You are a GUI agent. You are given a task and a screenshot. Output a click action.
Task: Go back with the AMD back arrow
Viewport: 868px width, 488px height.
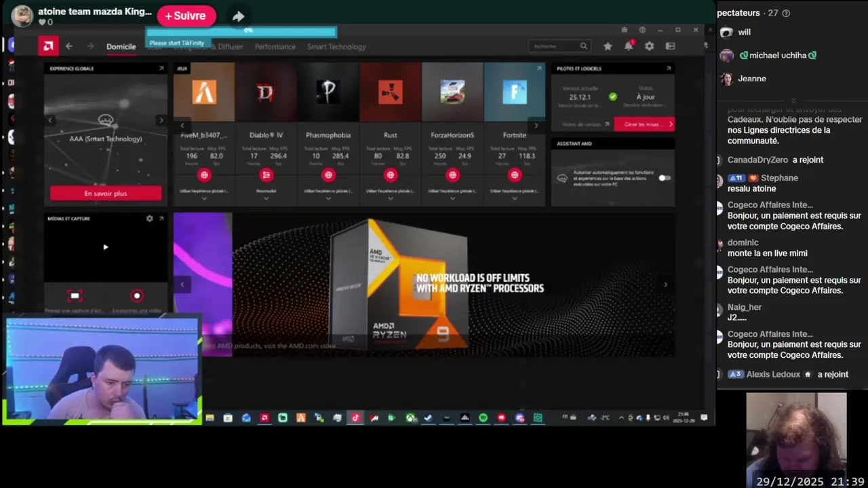(x=69, y=46)
